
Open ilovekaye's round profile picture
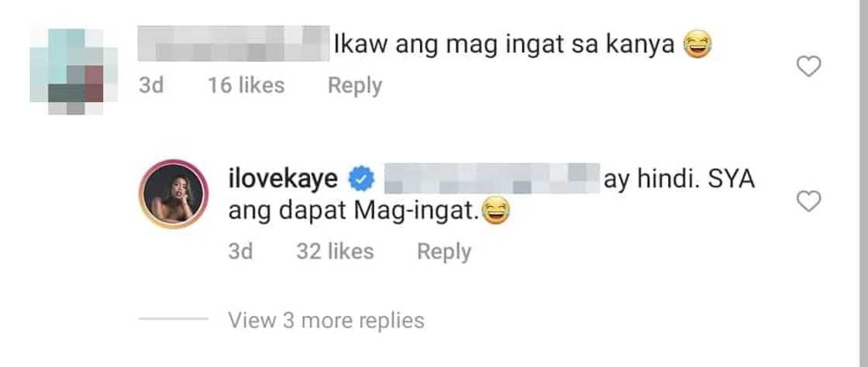[174, 194]
